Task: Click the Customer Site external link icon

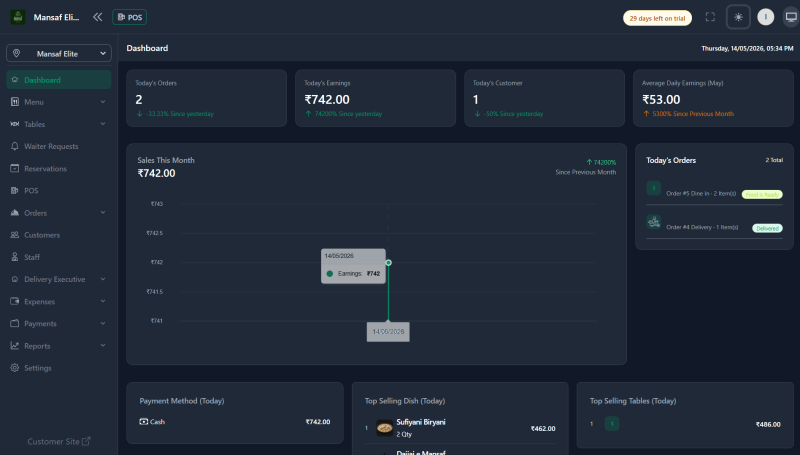Action: click(86, 441)
